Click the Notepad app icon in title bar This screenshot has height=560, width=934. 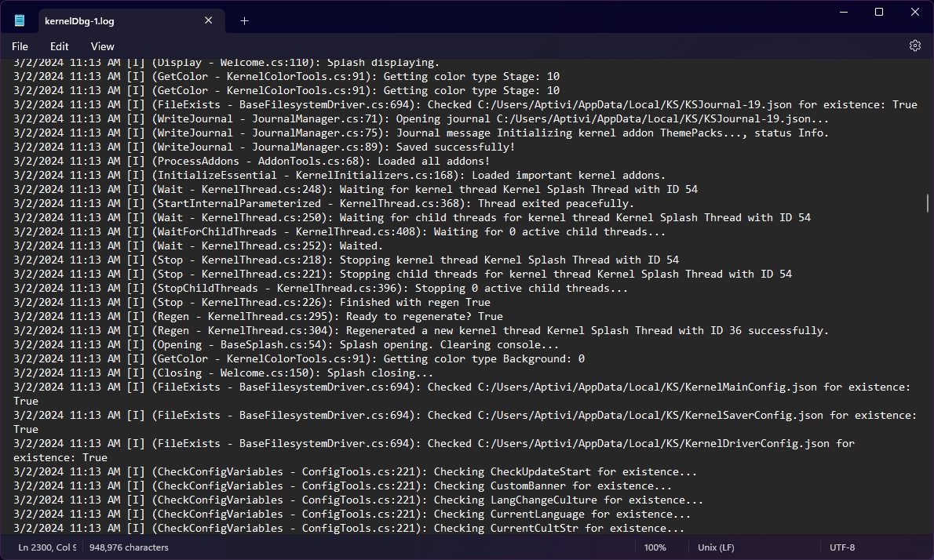click(20, 21)
